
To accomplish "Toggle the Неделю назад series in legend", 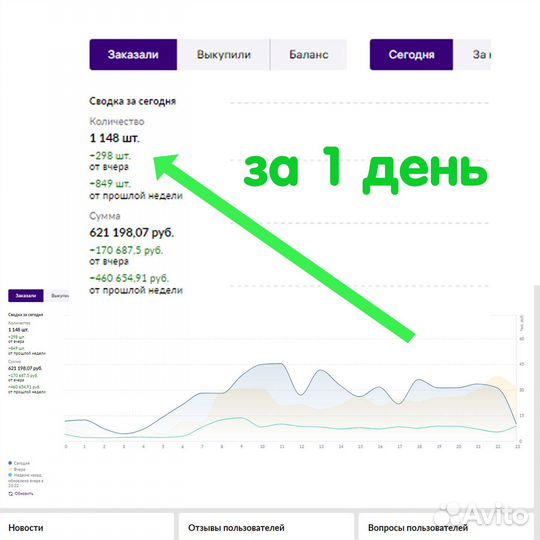I will point(25,475).
